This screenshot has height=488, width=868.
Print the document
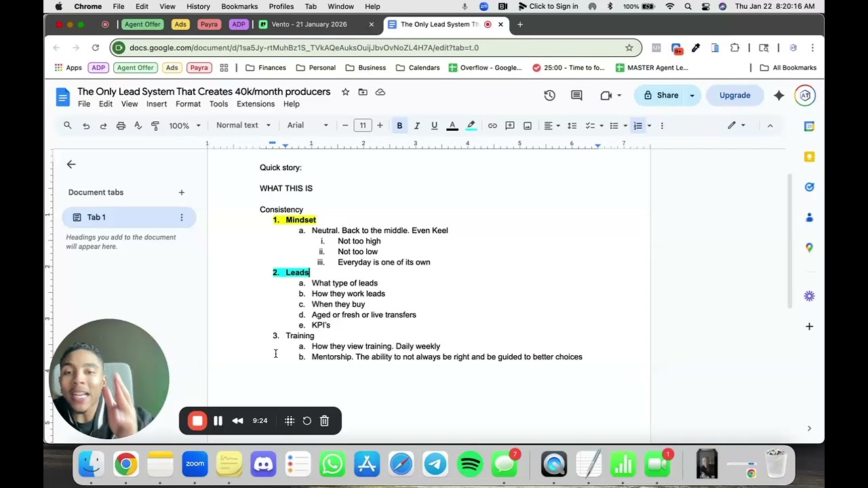coord(121,125)
